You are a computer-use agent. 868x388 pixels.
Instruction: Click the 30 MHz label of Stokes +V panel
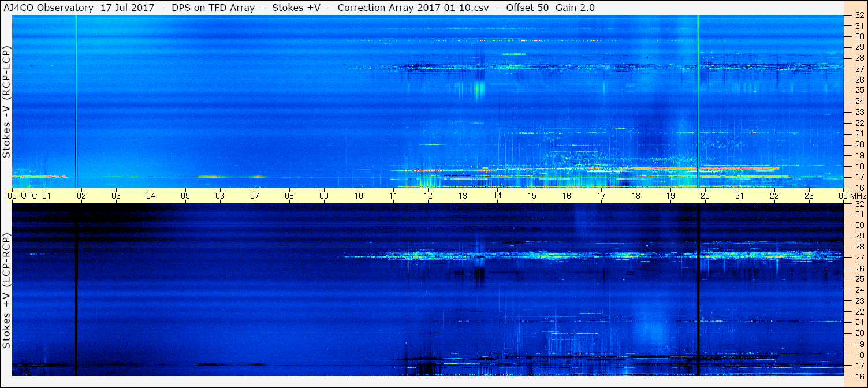click(859, 225)
